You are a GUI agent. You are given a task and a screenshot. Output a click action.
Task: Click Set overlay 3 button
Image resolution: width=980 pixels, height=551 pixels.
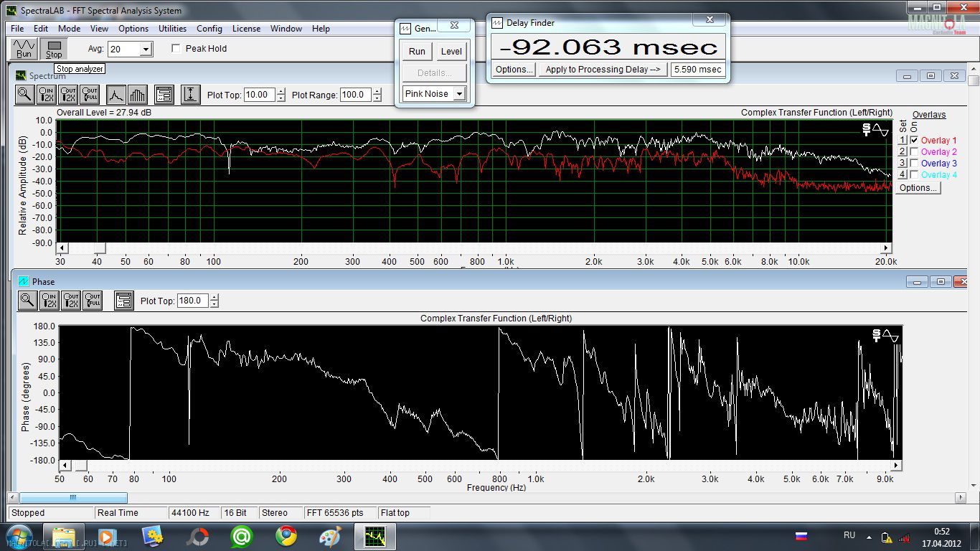coord(903,164)
